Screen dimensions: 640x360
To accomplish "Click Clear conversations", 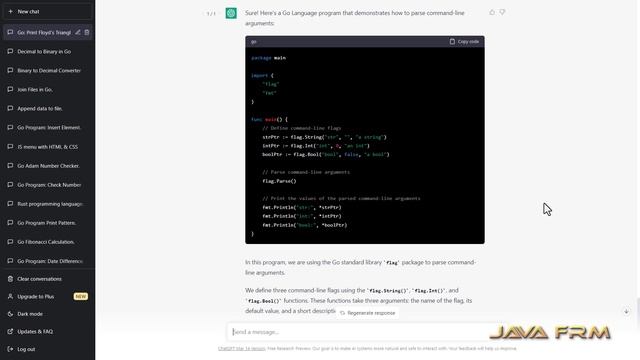I will [x=47, y=279].
